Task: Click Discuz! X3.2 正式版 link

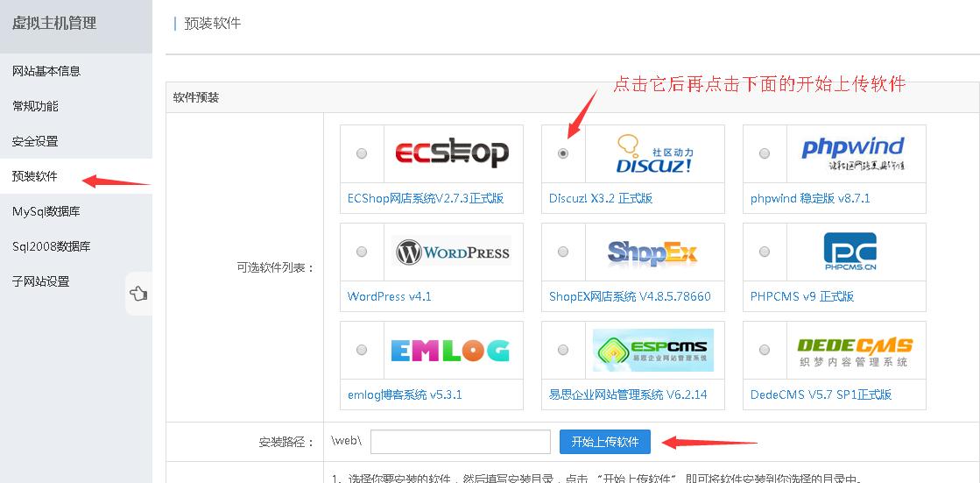Action: pos(601,198)
